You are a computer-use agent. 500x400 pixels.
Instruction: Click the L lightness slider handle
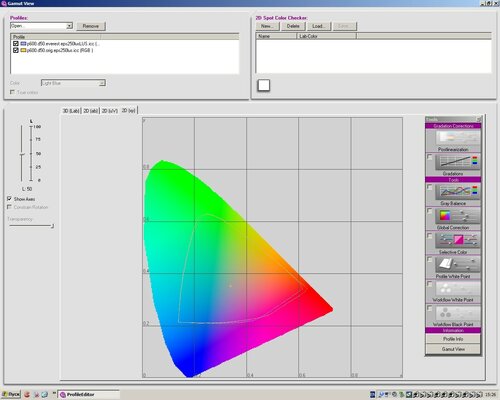point(22,155)
